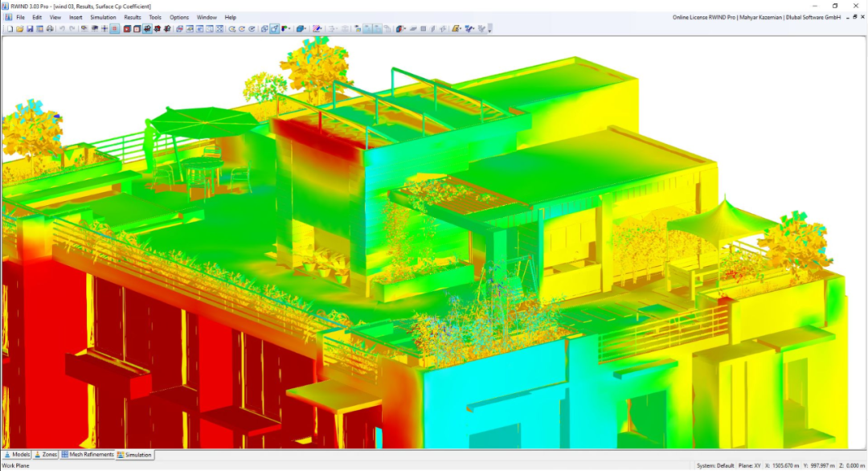Click the Print icon in toolbar
868x471 pixels.
pos(50,29)
